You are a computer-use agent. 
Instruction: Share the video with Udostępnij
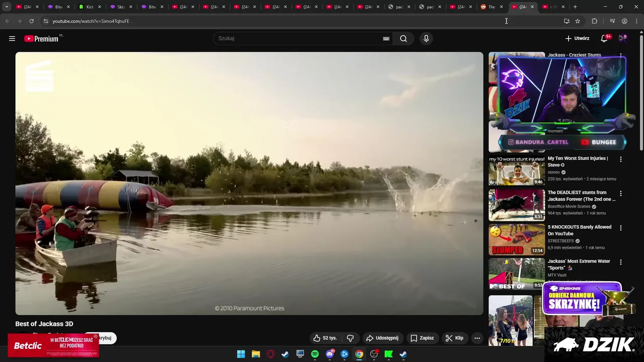382,338
